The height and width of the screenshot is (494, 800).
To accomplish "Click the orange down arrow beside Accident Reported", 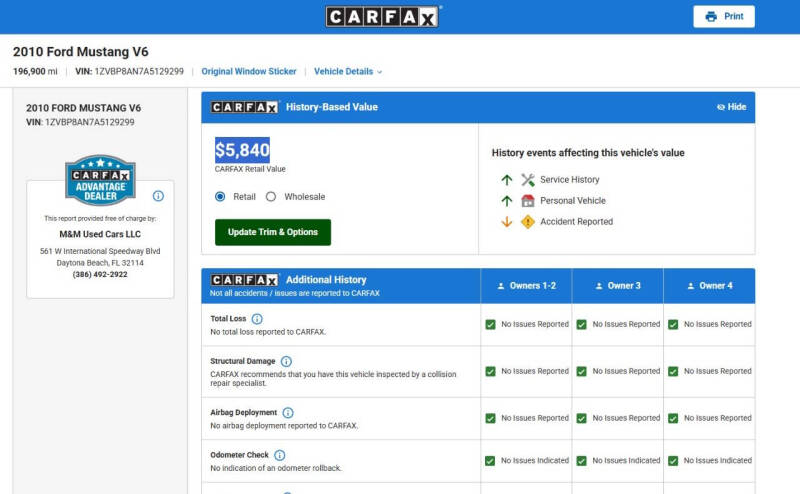I will click(507, 221).
